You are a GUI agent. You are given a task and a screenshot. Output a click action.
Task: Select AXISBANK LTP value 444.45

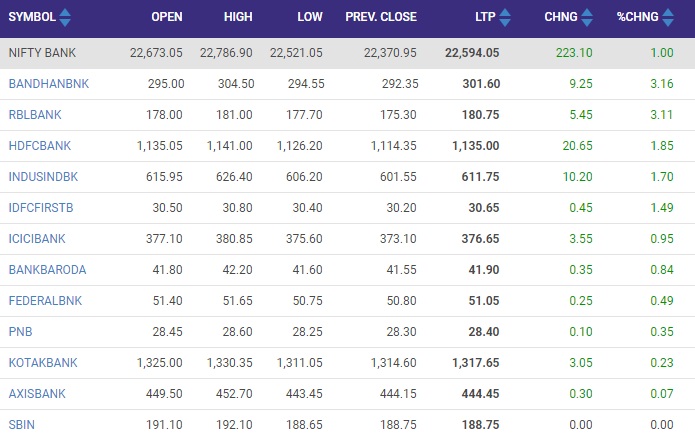pos(480,394)
